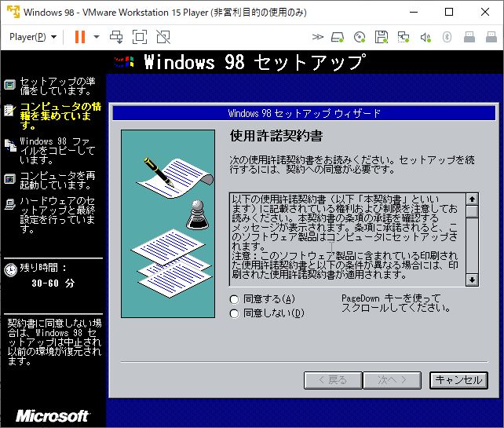Click the CD/DVD drive device icon
Viewport: 504px width, 428px height.
click(360, 37)
